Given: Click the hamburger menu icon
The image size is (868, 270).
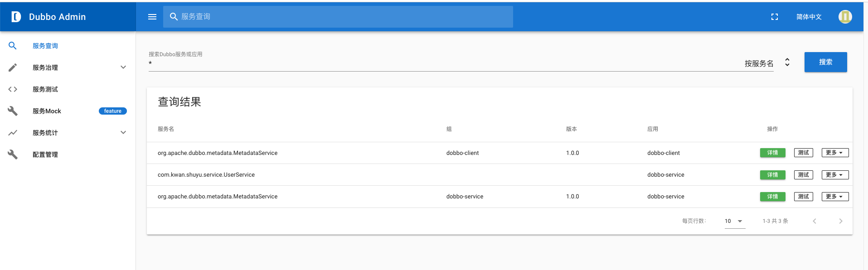Looking at the screenshot, I should (x=152, y=17).
